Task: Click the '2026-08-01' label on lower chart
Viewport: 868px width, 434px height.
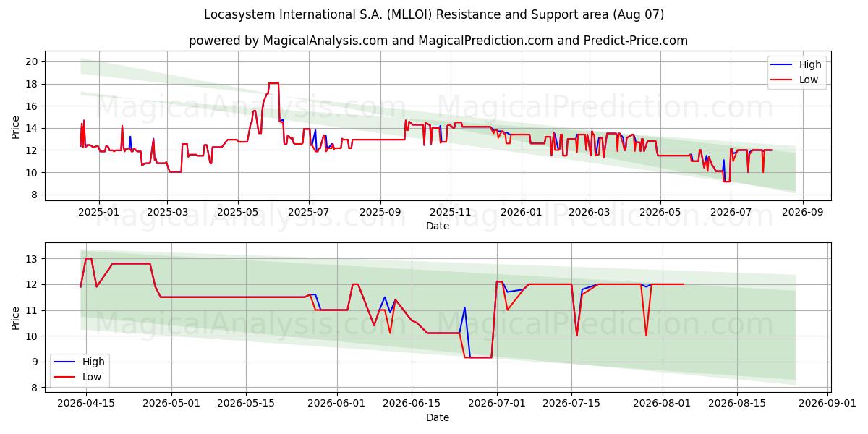Action: click(663, 404)
